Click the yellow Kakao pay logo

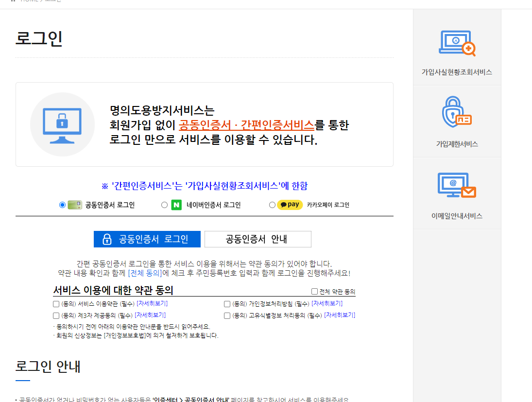(290, 205)
